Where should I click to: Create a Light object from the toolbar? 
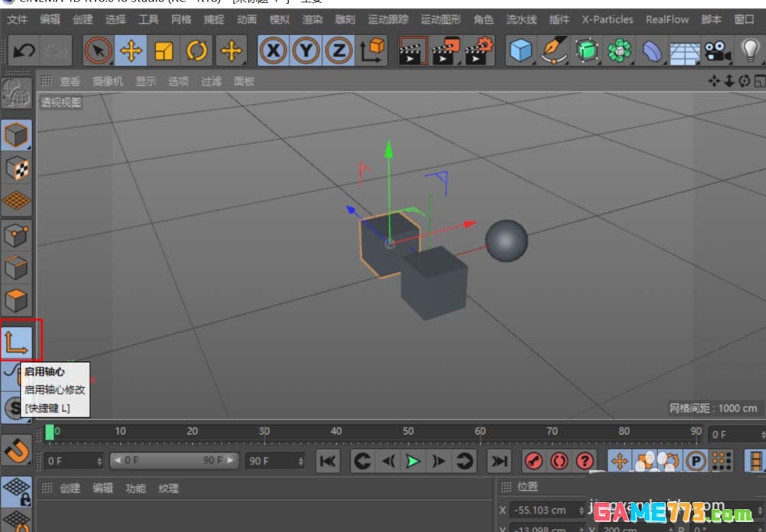[751, 50]
